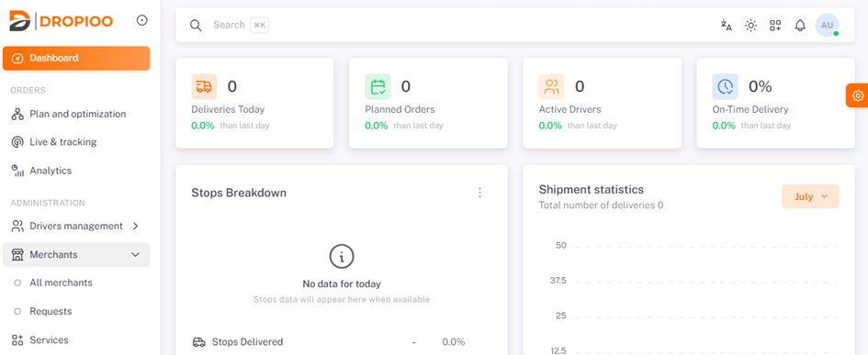
Task: Click the Analytics chart icon
Action: click(x=17, y=171)
